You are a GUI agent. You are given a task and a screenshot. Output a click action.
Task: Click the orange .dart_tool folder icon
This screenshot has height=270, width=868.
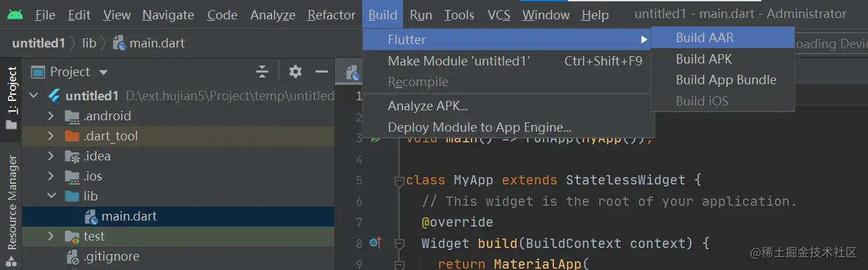click(x=72, y=136)
